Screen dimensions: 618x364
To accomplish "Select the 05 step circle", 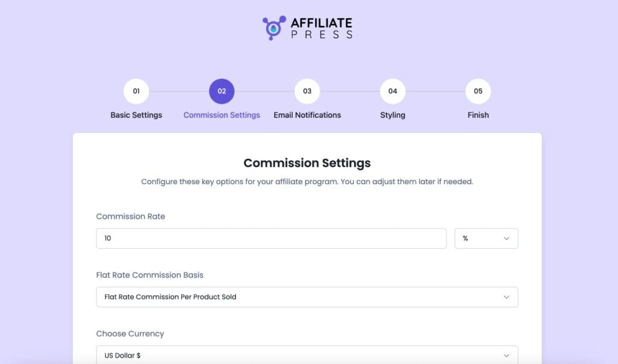I will point(477,91).
